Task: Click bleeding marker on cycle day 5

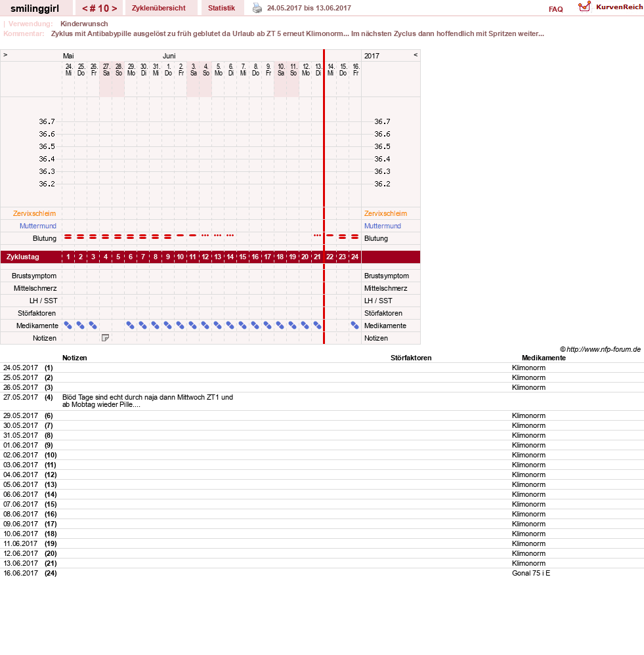Action: click(118, 237)
